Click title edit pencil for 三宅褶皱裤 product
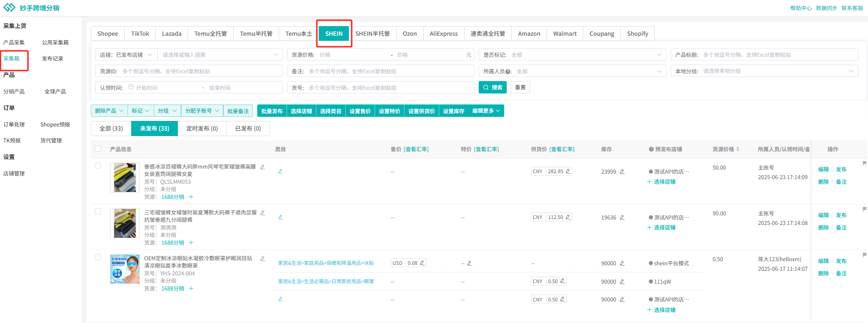 [x=263, y=213]
